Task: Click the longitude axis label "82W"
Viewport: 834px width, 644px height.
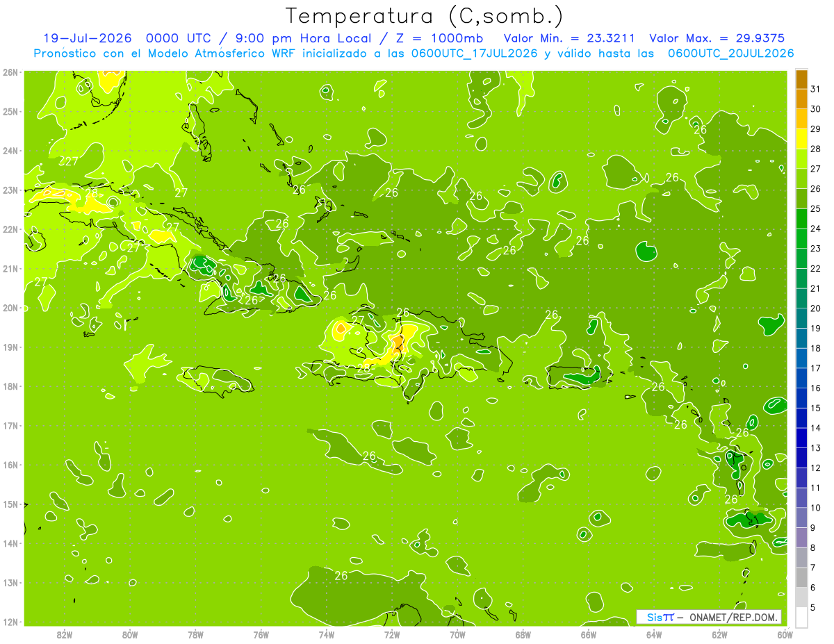Action: tap(64, 634)
